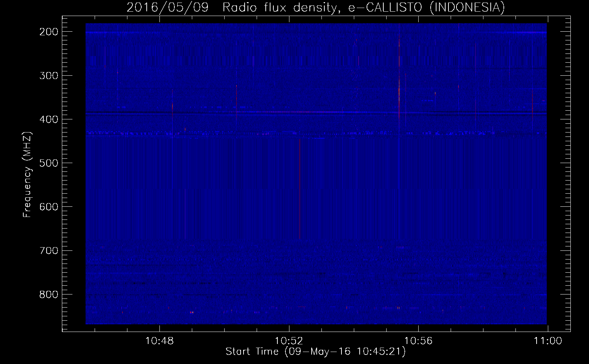
Task: Click the 11:00 time tick label
Action: point(548,341)
